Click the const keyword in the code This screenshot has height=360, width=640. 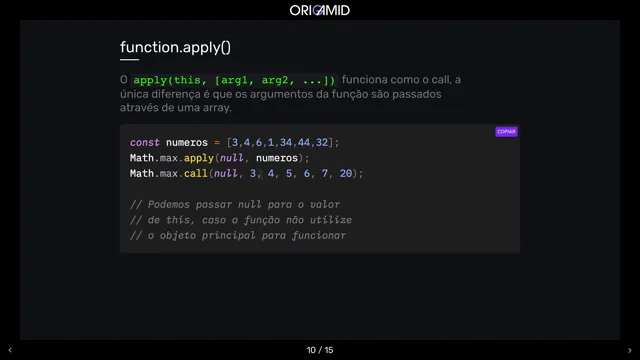pos(144,142)
